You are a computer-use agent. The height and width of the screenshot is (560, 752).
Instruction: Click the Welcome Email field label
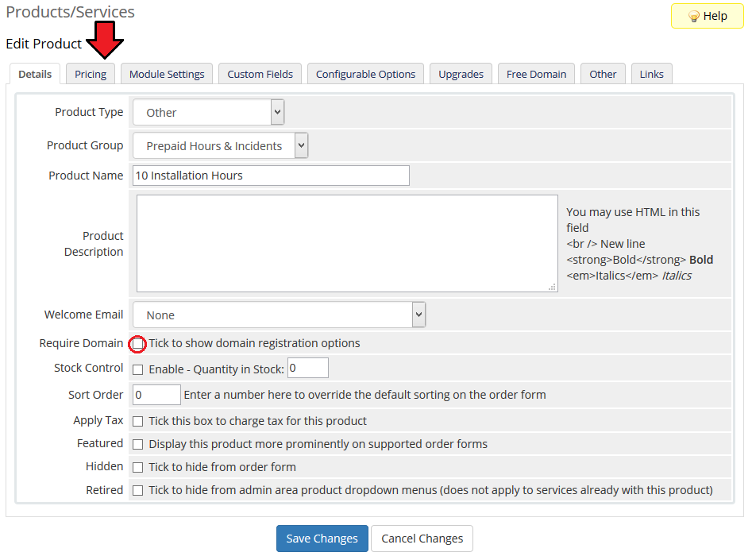83,315
